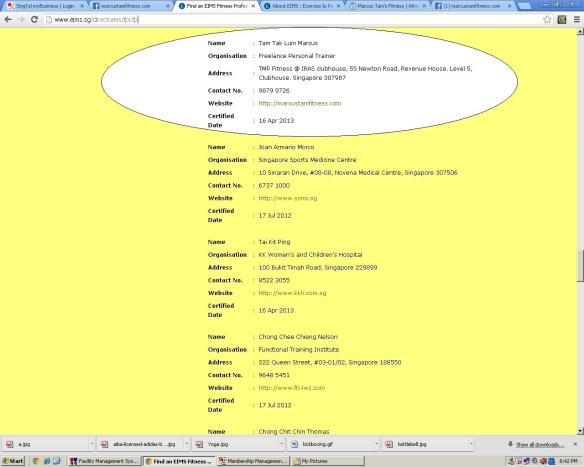Viewport: 584px width, 467px height.
Task: Click address 222 Queen Street, #03-01/02
Action: coord(330,362)
